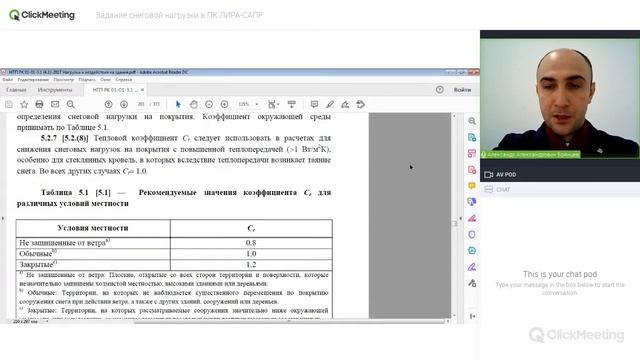Viewport: 640px width, 360px height.
Task: Switch to the Инструменты tab
Action: click(x=55, y=90)
